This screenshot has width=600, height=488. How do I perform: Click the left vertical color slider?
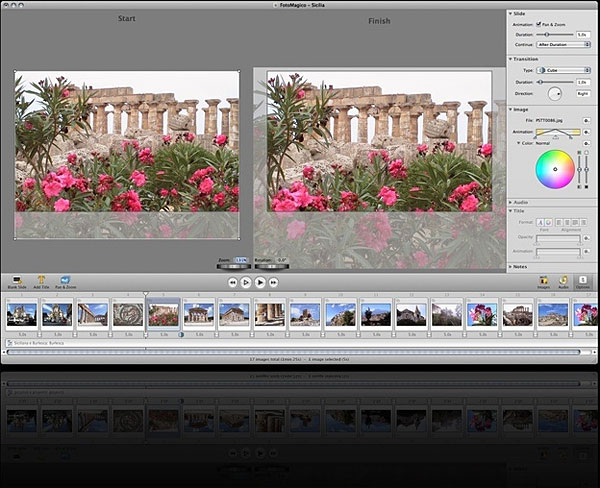coord(579,169)
